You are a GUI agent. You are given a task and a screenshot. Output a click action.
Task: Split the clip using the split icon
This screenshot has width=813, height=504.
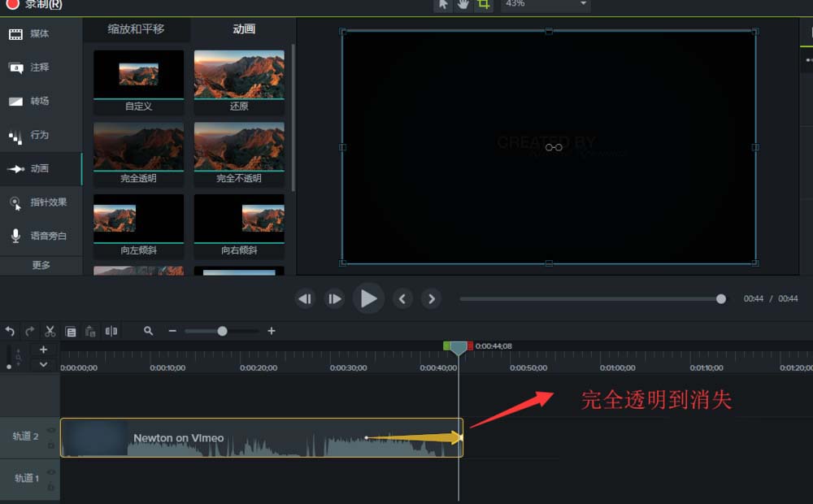[x=112, y=331]
